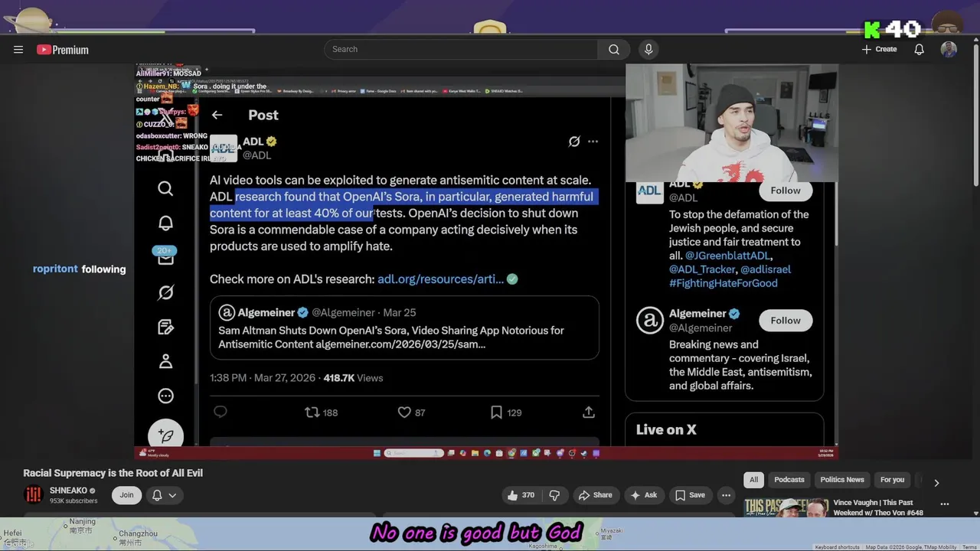Select the For you filter chip
The width and height of the screenshot is (980, 551).
click(892, 480)
